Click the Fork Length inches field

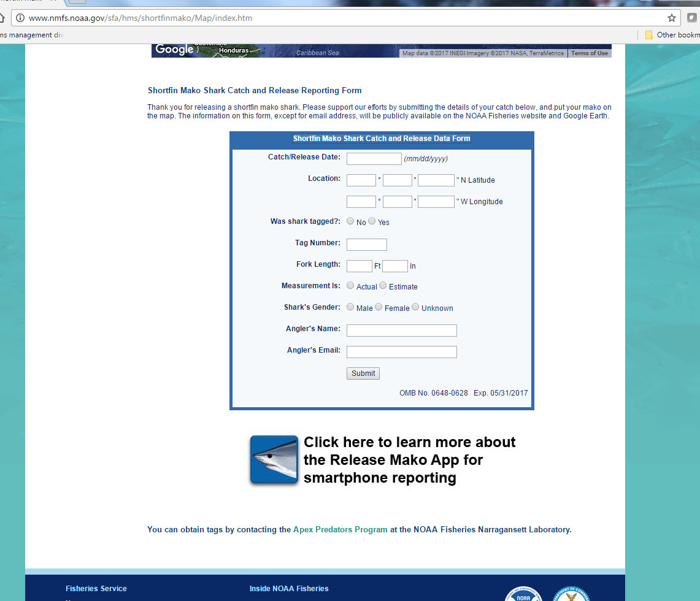point(395,266)
